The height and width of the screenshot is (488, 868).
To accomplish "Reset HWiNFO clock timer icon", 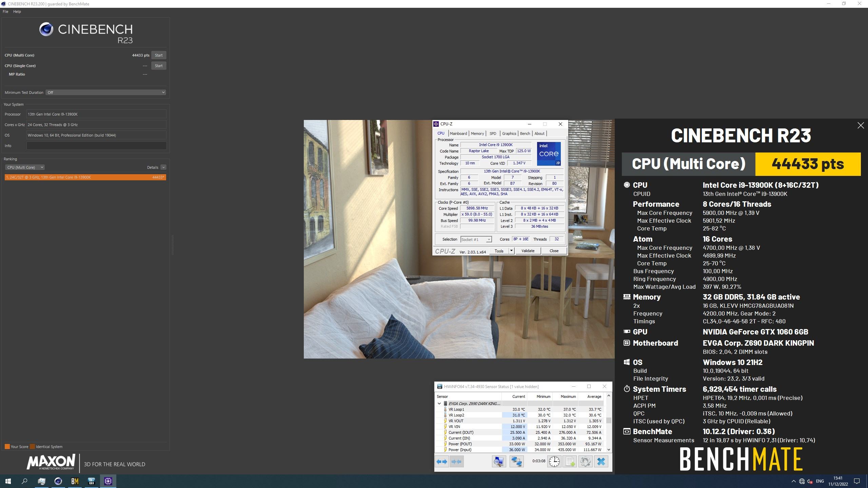I will click(x=554, y=462).
